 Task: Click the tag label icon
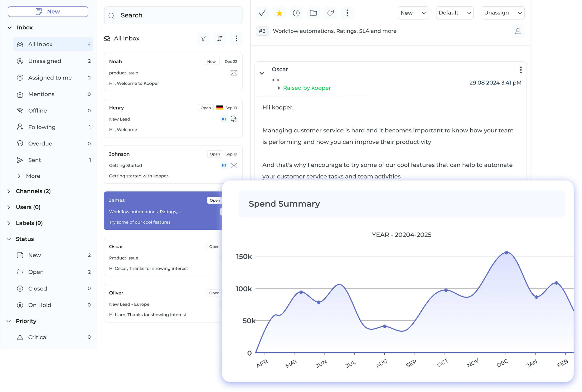330,13
